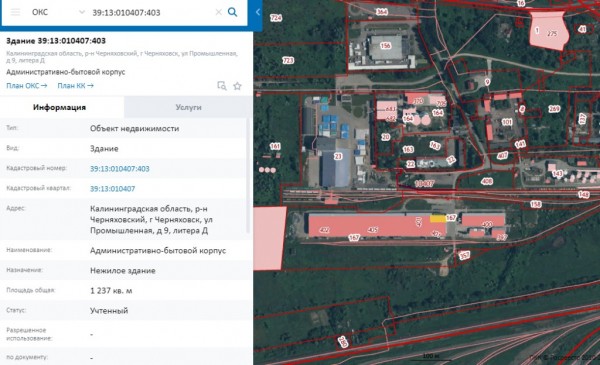Screen dimensions: 600x365
Task: Switch to the Информация tab
Action: coord(59,107)
